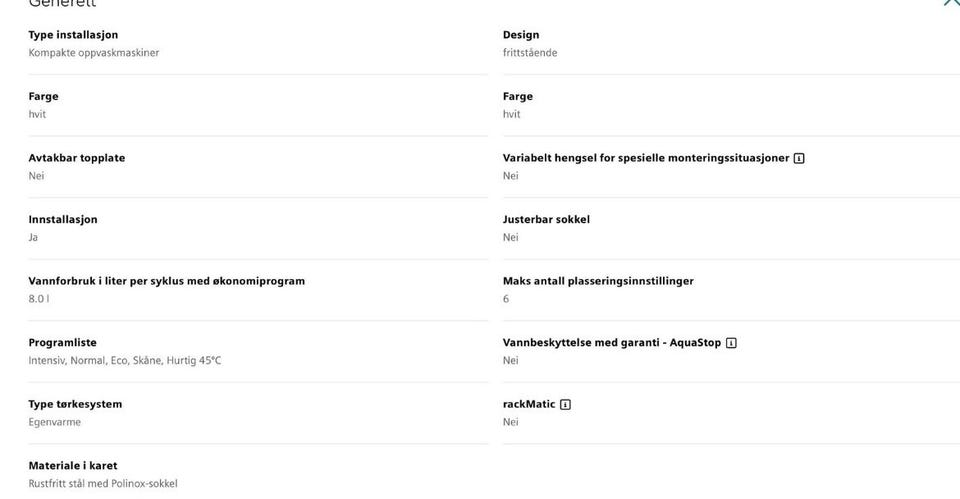
Task: Click the AquaStop info icon
Action: (x=731, y=343)
